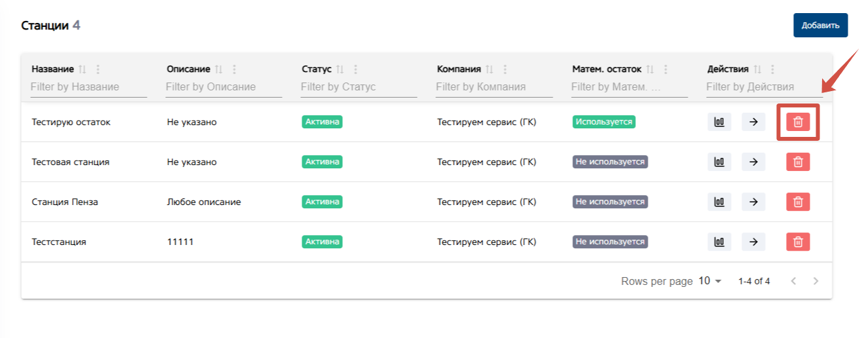Go to Станция Пенза details arrow
The height and width of the screenshot is (338, 868).
click(753, 202)
